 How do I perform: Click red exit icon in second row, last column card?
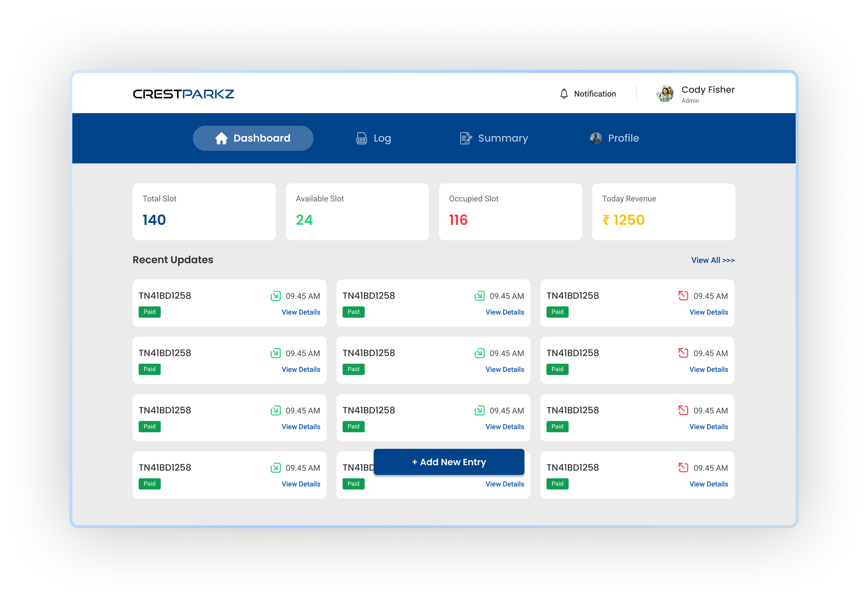click(x=683, y=353)
